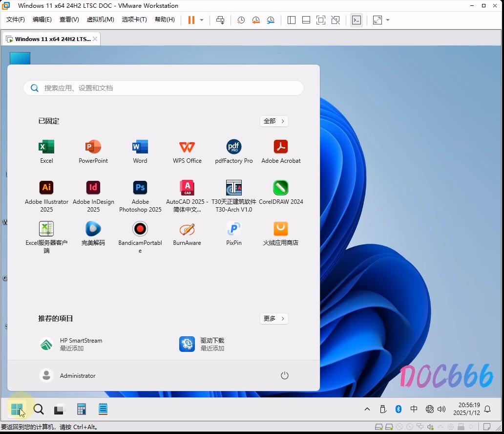Screen dimensions: 504x434
Task: Open PixPin screenshot tool
Action: point(233,234)
